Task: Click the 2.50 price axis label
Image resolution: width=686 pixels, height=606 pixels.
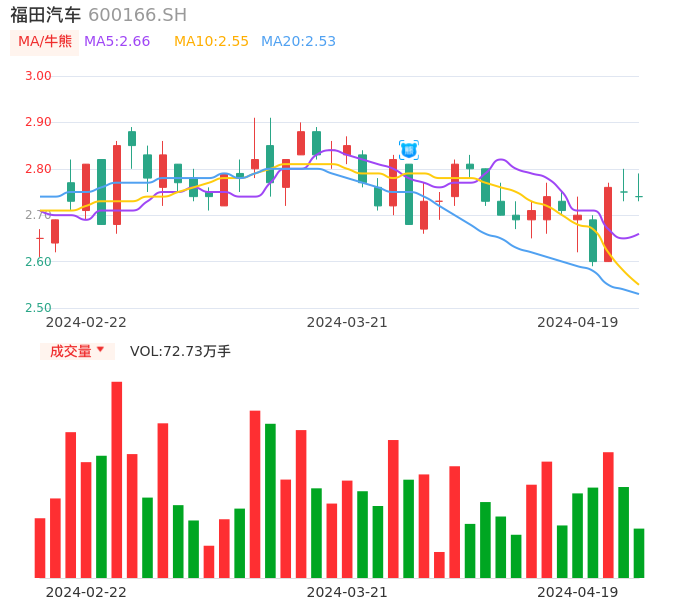Action: click(38, 308)
